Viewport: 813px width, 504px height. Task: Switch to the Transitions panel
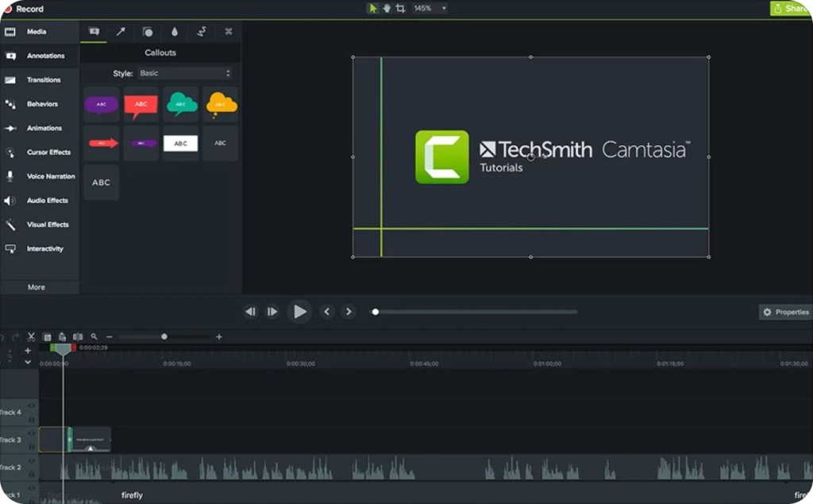[x=39, y=79]
